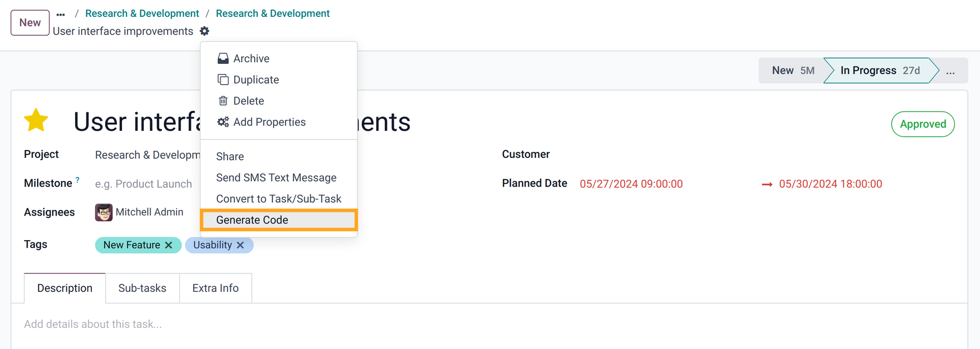Edit planned start date 05/27/2024 09:00:00

pos(631,184)
